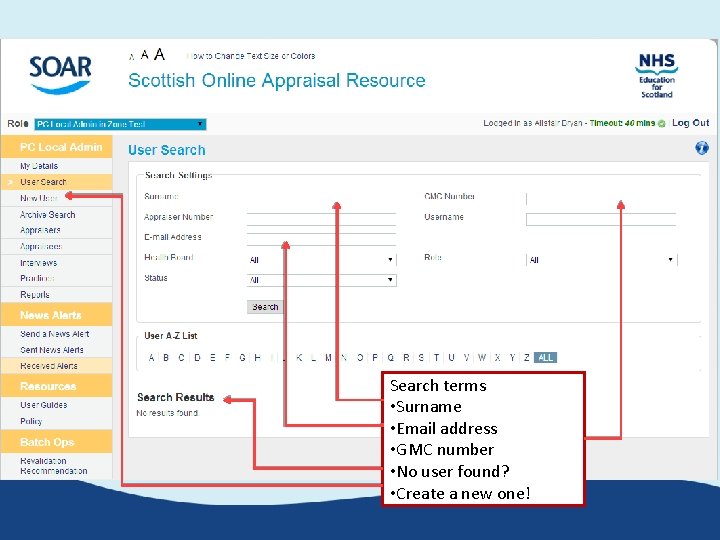Open Send a News Alert
720x540 pixels.
pos(55,334)
